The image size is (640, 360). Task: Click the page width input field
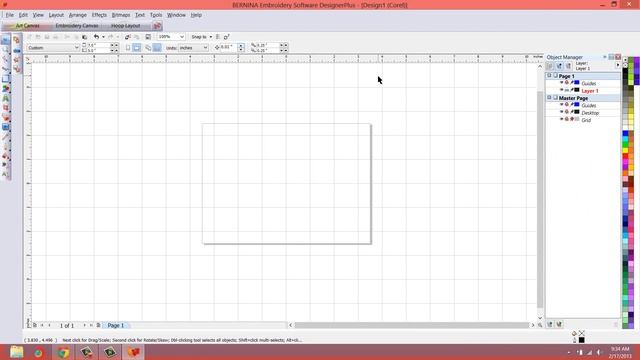[x=99, y=45]
